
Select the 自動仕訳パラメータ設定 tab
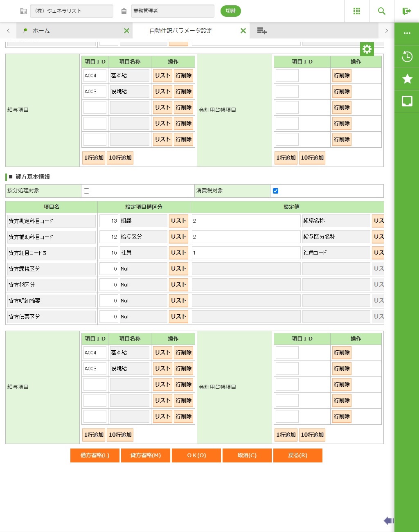[x=180, y=31]
